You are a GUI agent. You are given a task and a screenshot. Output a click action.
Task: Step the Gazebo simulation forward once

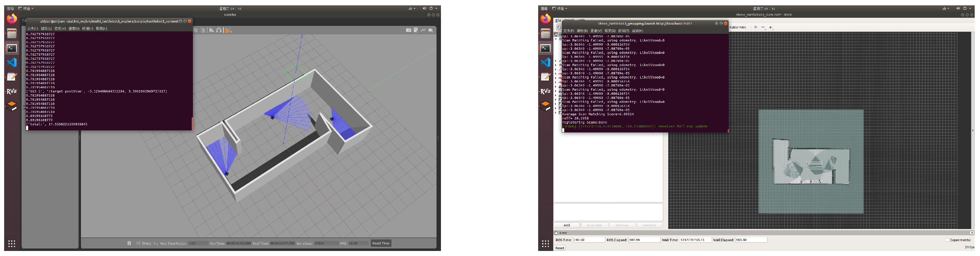click(x=138, y=243)
